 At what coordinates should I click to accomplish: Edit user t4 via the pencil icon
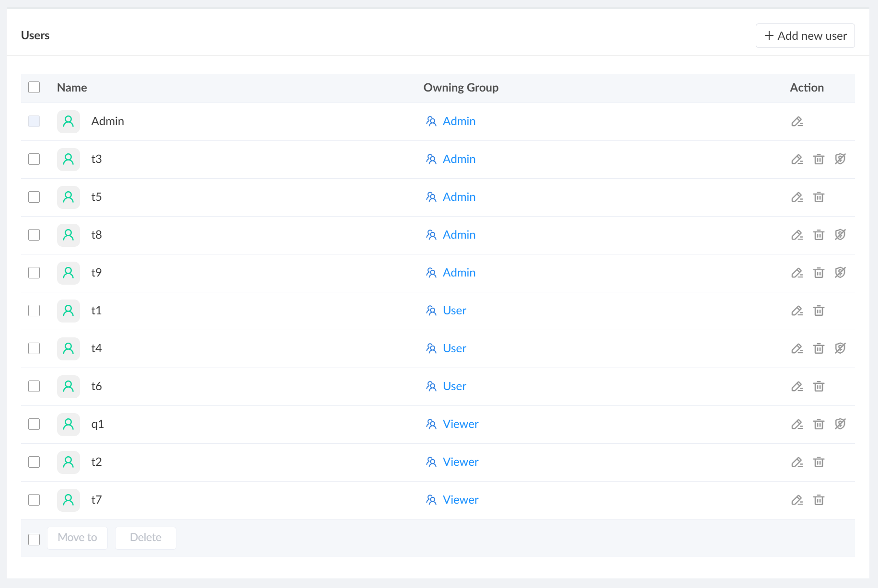pyautogui.click(x=797, y=349)
